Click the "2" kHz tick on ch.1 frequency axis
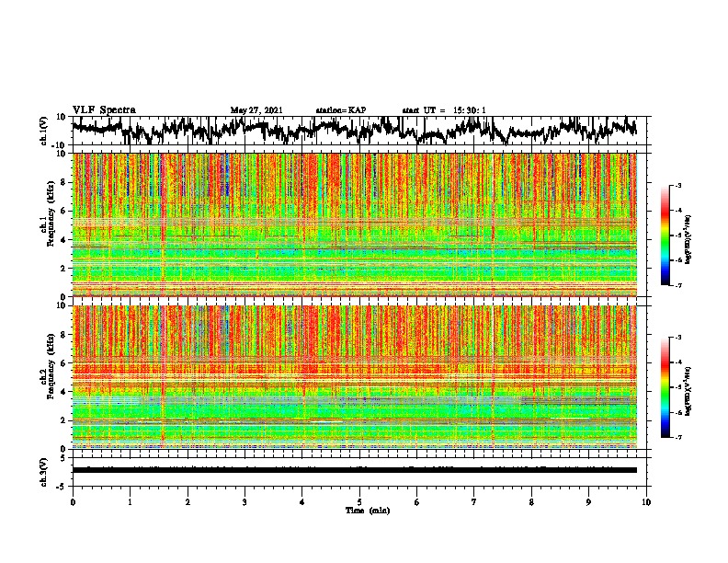This screenshot has width=728, height=563. (x=63, y=268)
